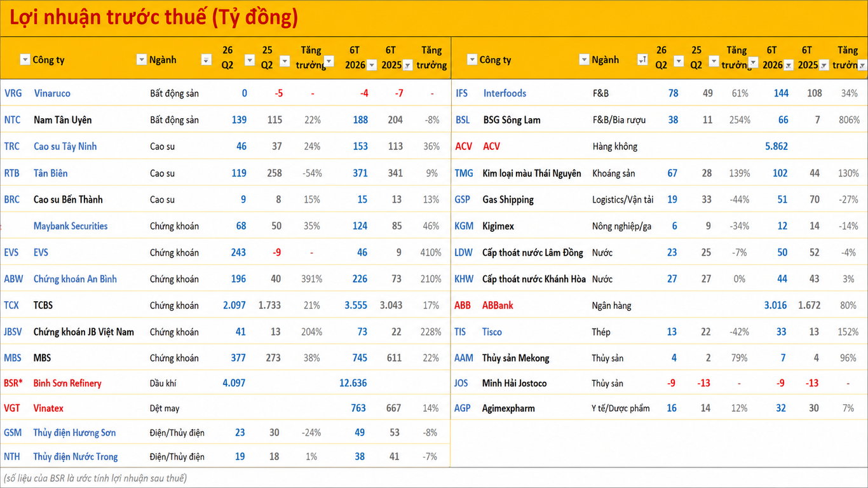868x488 pixels.
Task: Select BSG Sông Lam growth '806%'
Action: pyautogui.click(x=849, y=120)
